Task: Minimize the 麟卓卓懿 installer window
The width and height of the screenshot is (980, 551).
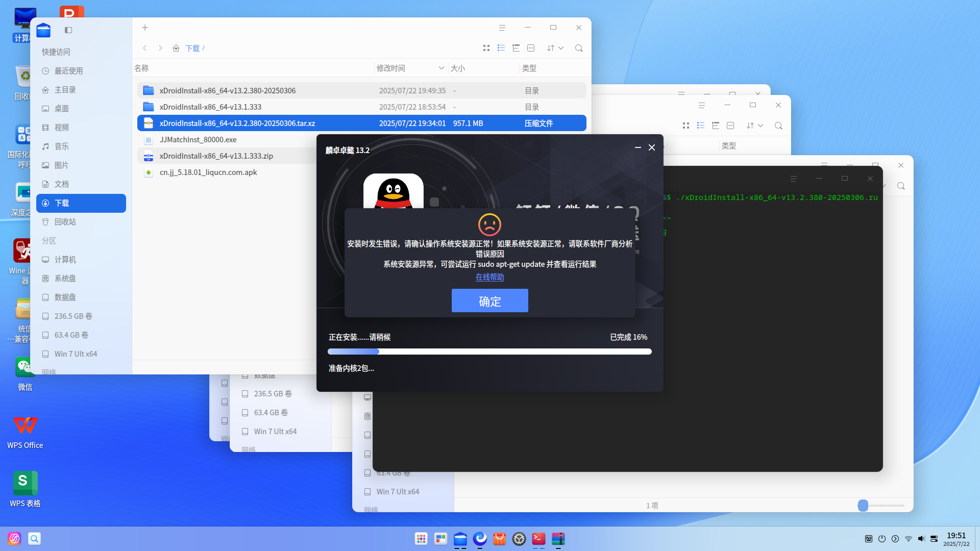Action: coord(638,147)
